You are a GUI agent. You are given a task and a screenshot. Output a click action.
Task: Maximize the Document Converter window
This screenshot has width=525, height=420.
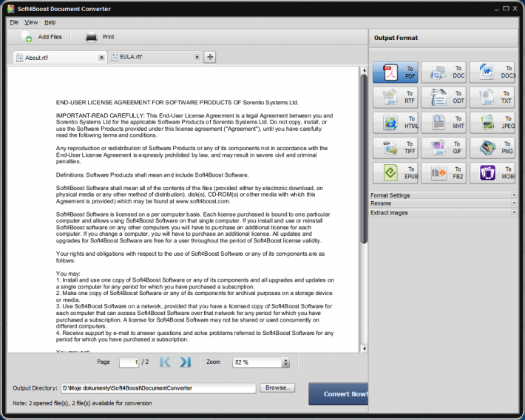506,8
